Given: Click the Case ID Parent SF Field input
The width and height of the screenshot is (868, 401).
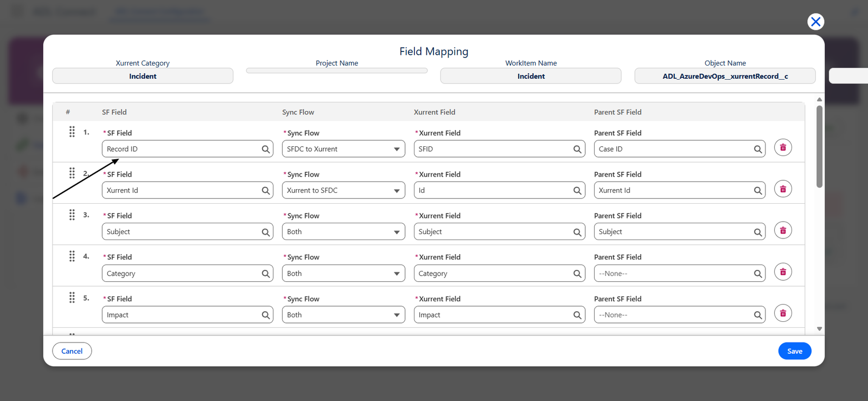Looking at the screenshot, I should coord(680,149).
